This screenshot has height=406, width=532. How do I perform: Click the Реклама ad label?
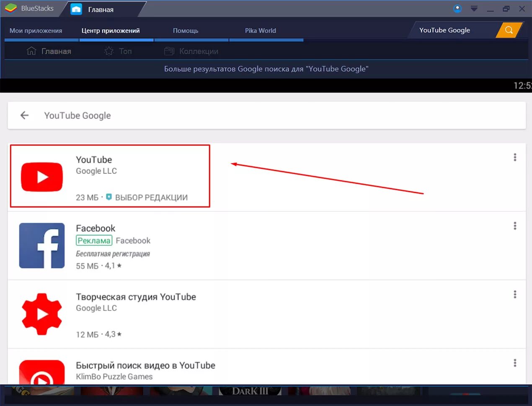(94, 240)
